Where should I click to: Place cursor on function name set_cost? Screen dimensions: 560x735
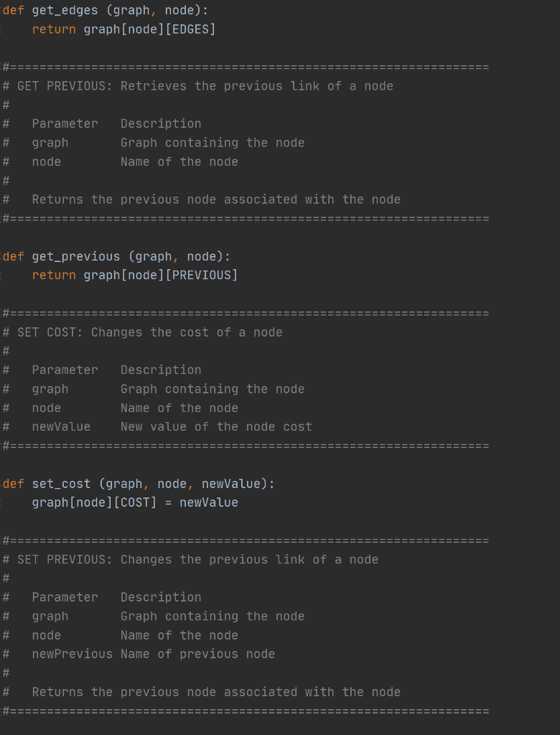coord(62,484)
